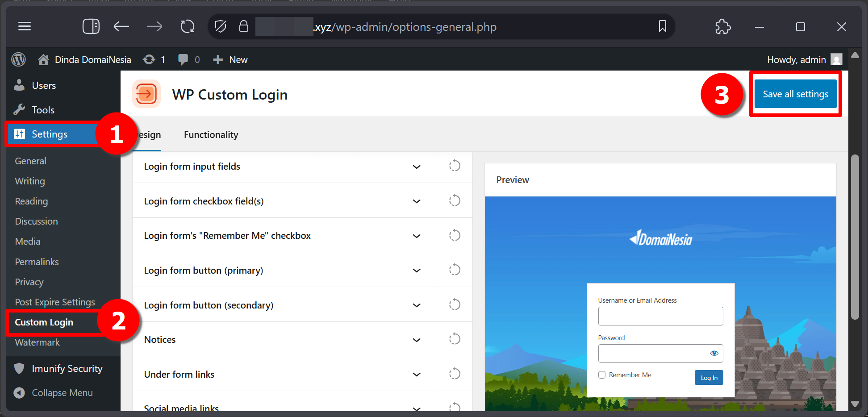
Task: Go to Discussion settings
Action: pyautogui.click(x=36, y=221)
